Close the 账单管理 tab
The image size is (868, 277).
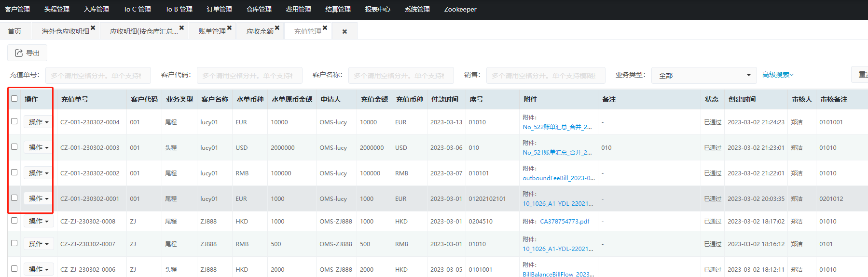point(229,28)
